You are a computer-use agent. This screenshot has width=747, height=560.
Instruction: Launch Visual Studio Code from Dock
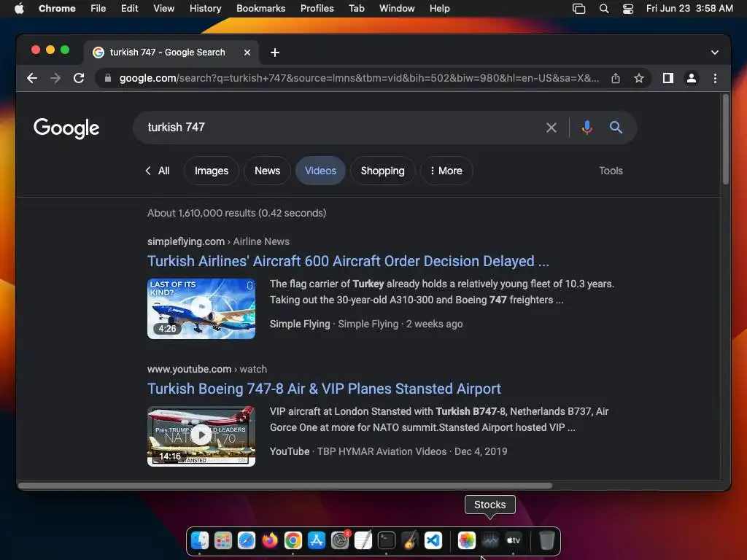[x=433, y=540]
